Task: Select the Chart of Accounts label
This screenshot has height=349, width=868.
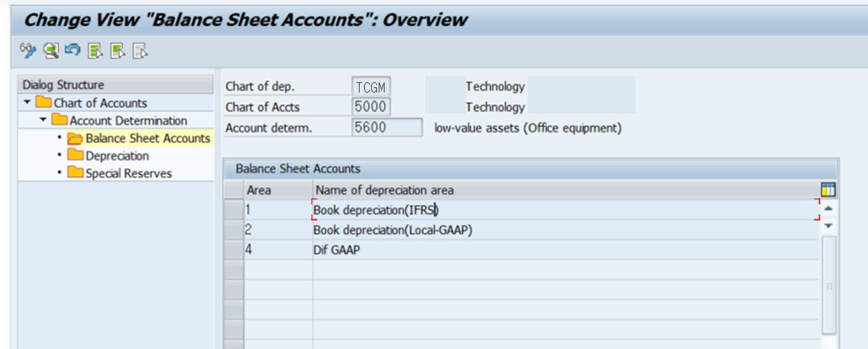Action: click(100, 103)
